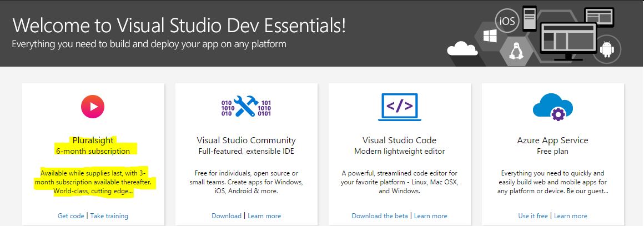
Task: Download Visual Studio Community
Action: click(x=227, y=215)
